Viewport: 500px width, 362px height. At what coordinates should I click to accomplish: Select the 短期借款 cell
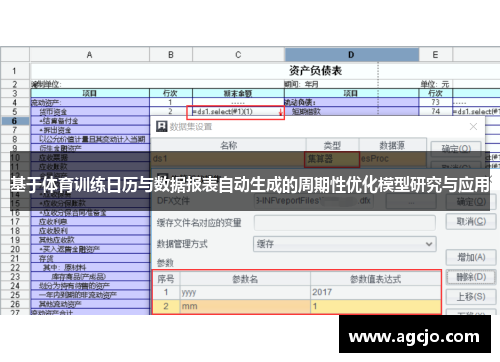[x=351, y=112]
